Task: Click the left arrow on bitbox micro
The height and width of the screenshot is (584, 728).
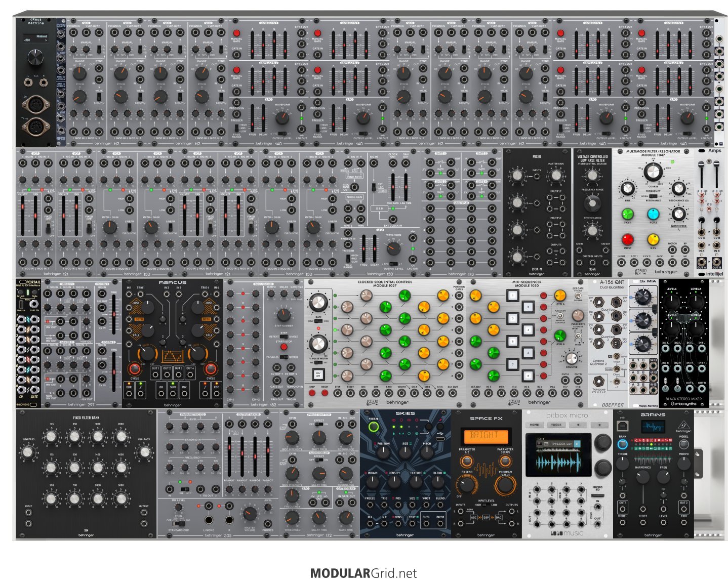Action: coord(578,425)
